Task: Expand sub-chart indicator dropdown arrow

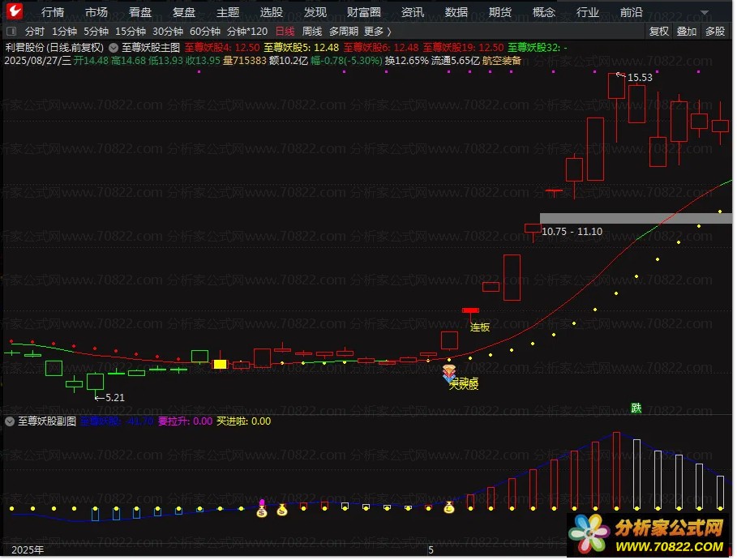Action: click(10, 421)
